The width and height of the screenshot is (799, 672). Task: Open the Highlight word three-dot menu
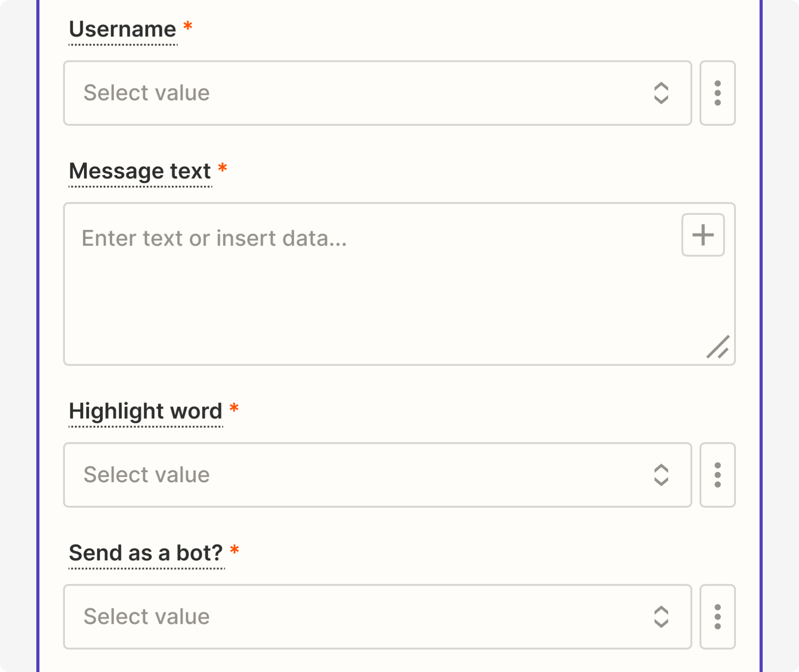pyautogui.click(x=717, y=475)
